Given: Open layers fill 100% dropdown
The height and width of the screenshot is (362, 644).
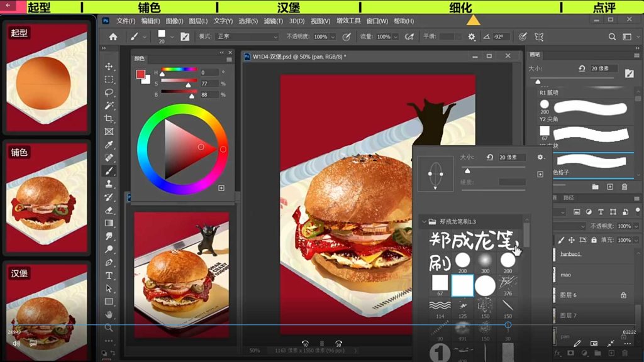Looking at the screenshot, I should click(636, 240).
